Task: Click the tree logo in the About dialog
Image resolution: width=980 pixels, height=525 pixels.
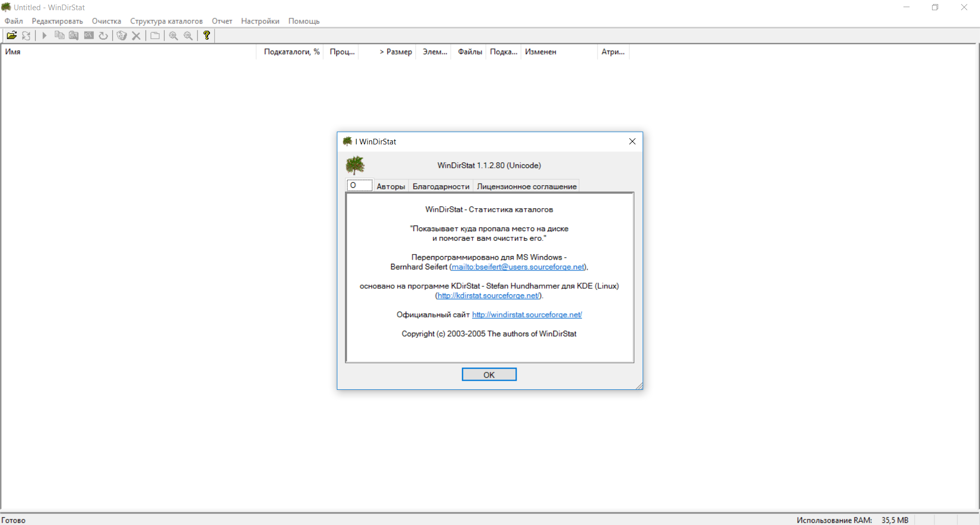Action: 355,165
